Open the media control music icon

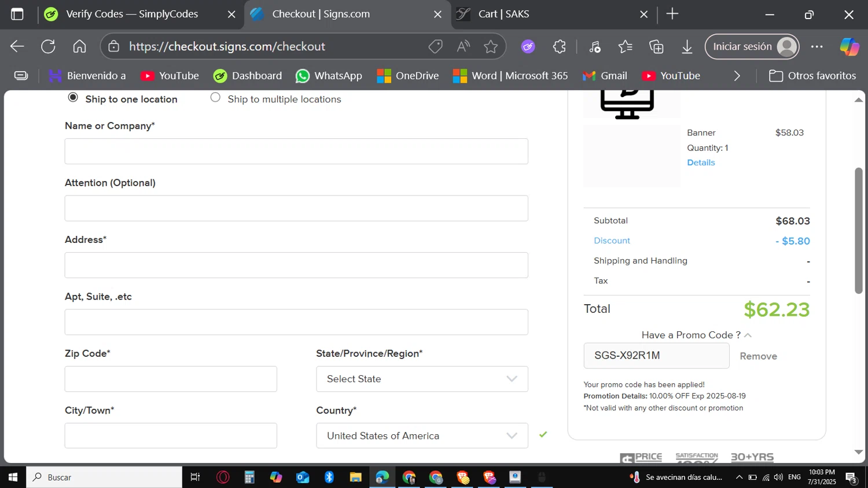595,47
